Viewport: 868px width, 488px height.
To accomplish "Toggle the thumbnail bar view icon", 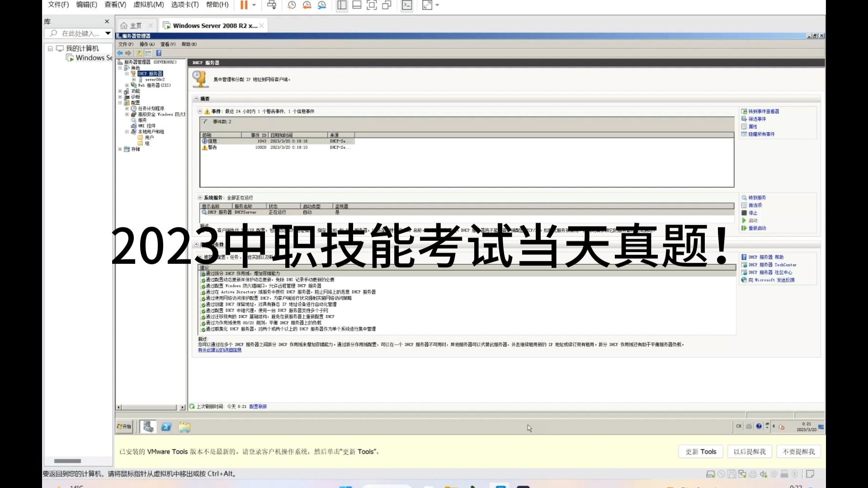I will pyautogui.click(x=357, y=5).
